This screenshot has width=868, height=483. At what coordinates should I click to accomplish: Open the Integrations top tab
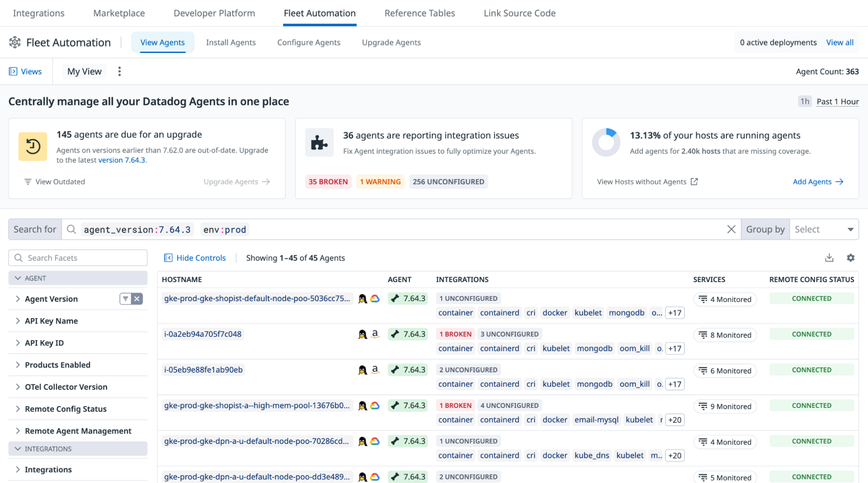(x=39, y=13)
